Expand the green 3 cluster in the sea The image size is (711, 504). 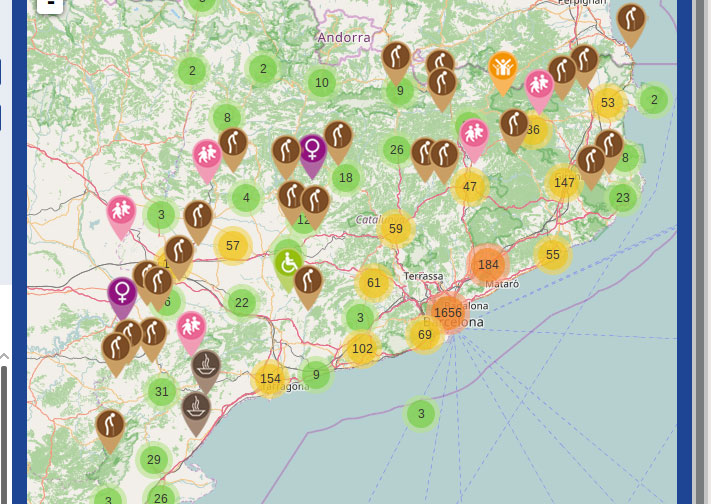(x=421, y=413)
